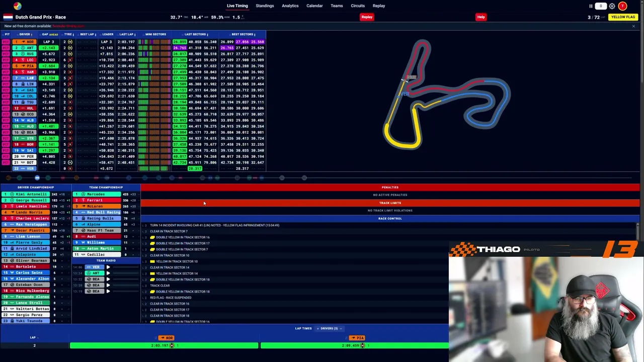Sort timing table by Best Lap column

point(88,35)
